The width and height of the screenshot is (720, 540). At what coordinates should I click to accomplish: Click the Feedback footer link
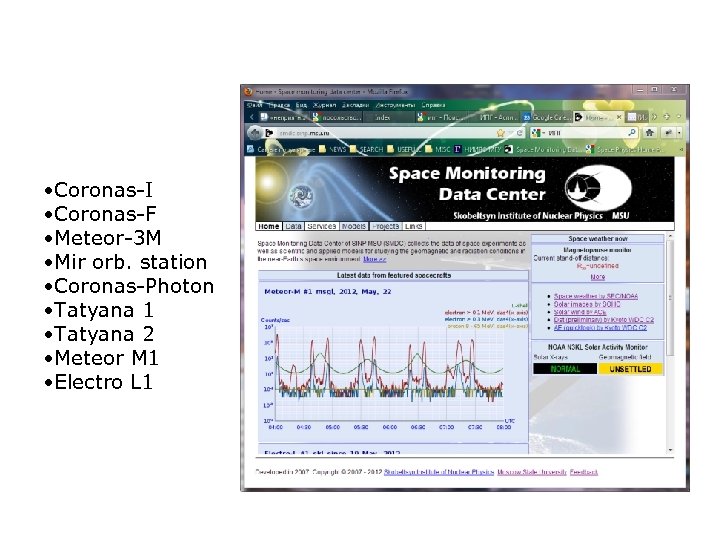(584, 472)
